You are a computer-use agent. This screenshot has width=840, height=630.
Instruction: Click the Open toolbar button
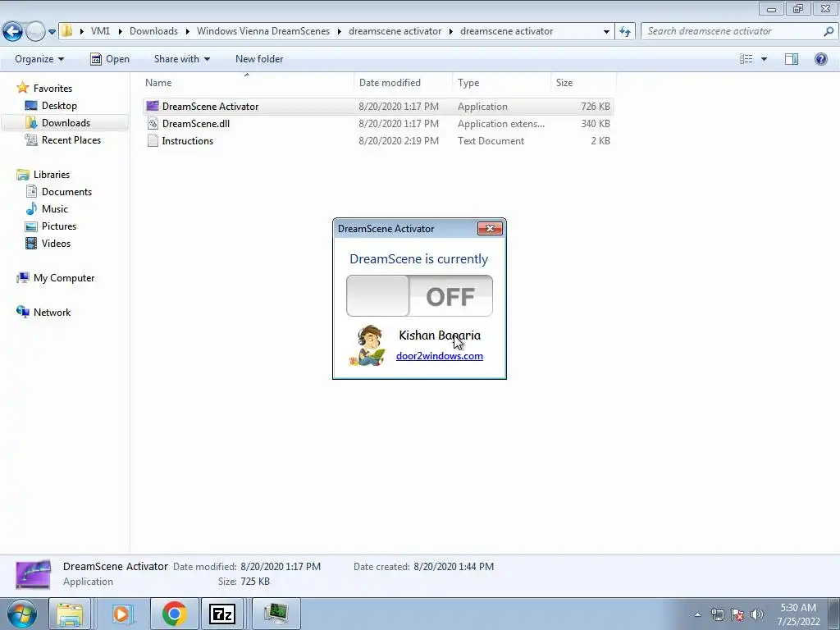[110, 59]
